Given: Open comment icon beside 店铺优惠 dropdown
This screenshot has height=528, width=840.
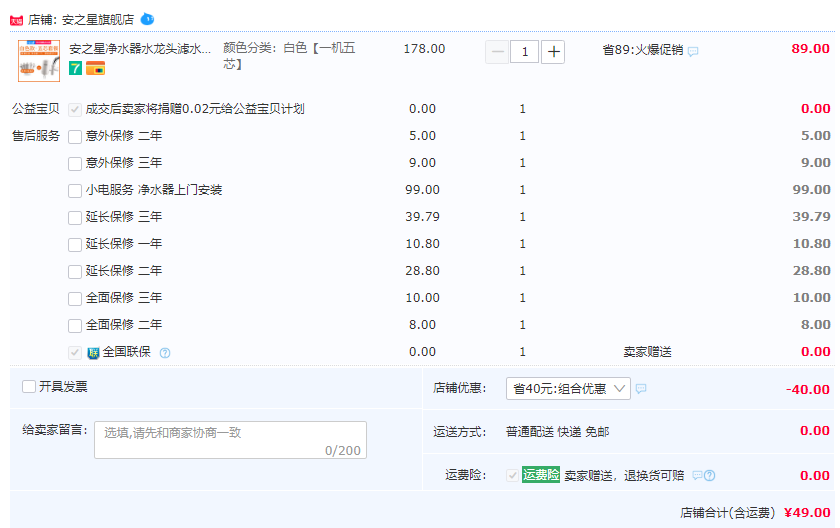Looking at the screenshot, I should pos(641,389).
